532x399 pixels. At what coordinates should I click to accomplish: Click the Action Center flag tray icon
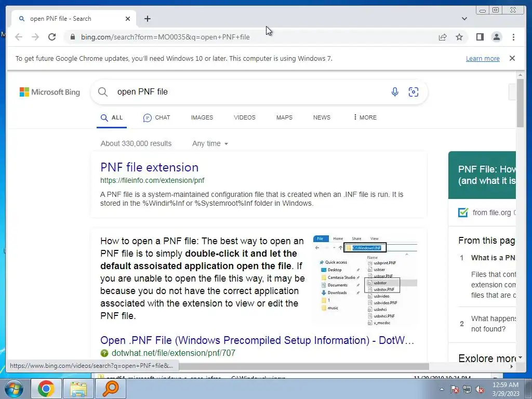coord(455,389)
